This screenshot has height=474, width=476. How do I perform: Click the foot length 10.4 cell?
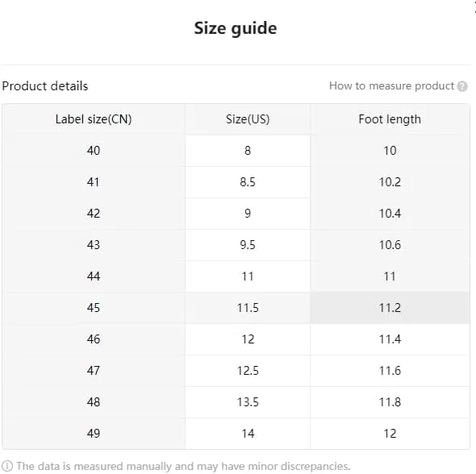[x=390, y=214]
